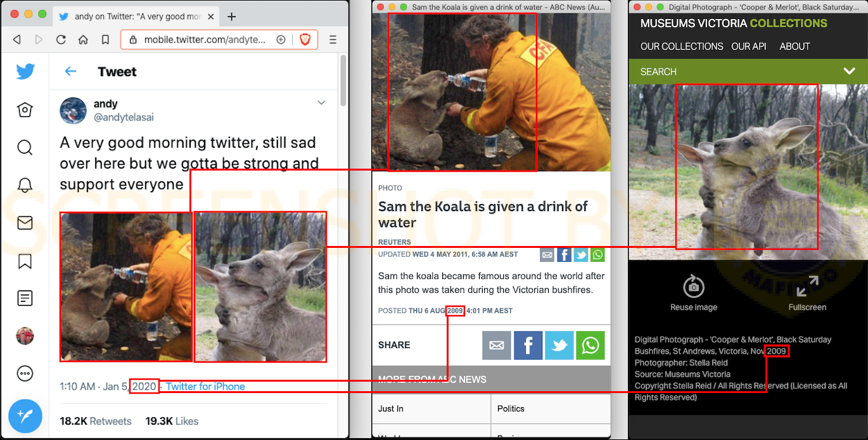
Task: Click the Photographer: Stella Reid text
Action: (681, 363)
